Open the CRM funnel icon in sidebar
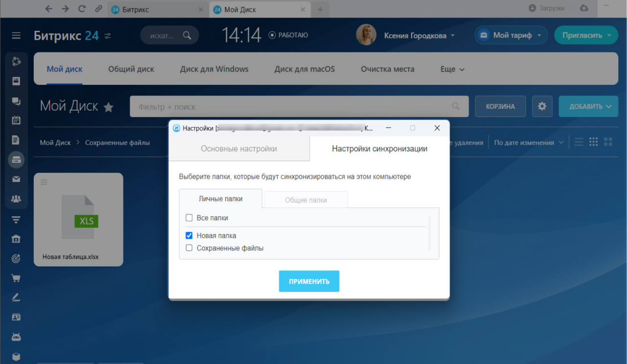Screen dimensions: 627x364 tap(16, 219)
